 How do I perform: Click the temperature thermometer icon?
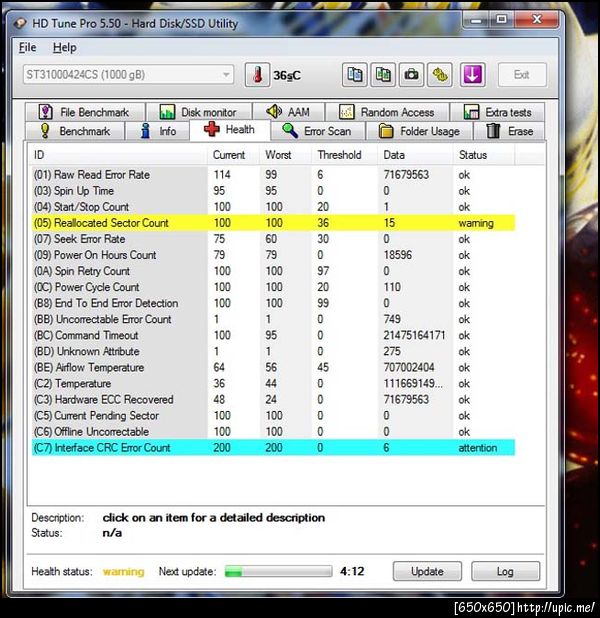coord(257,75)
